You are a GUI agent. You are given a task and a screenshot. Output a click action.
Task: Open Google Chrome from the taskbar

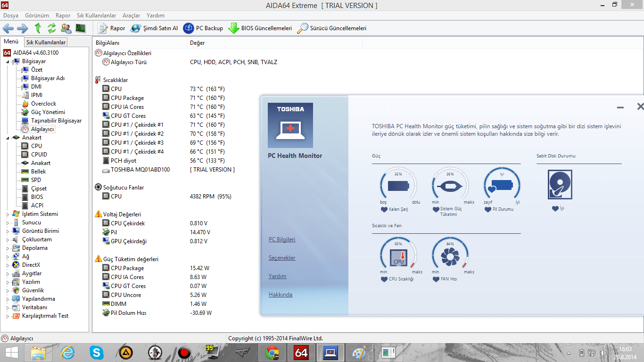point(271,353)
